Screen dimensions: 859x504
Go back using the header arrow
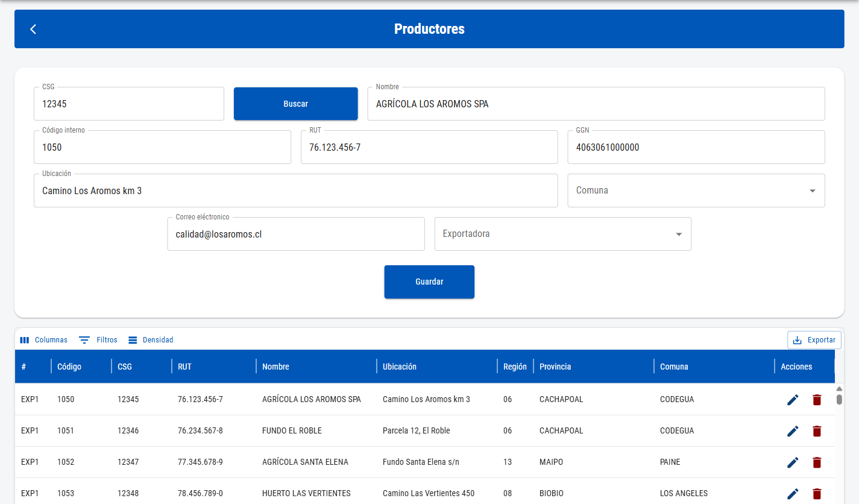tap(33, 29)
